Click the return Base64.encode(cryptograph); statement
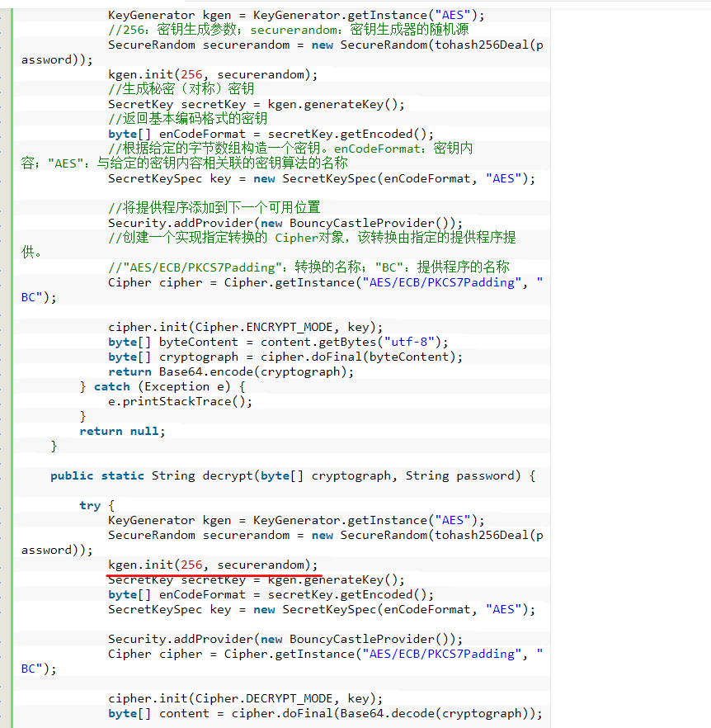Viewport: 711px width, 728px height. [x=231, y=372]
